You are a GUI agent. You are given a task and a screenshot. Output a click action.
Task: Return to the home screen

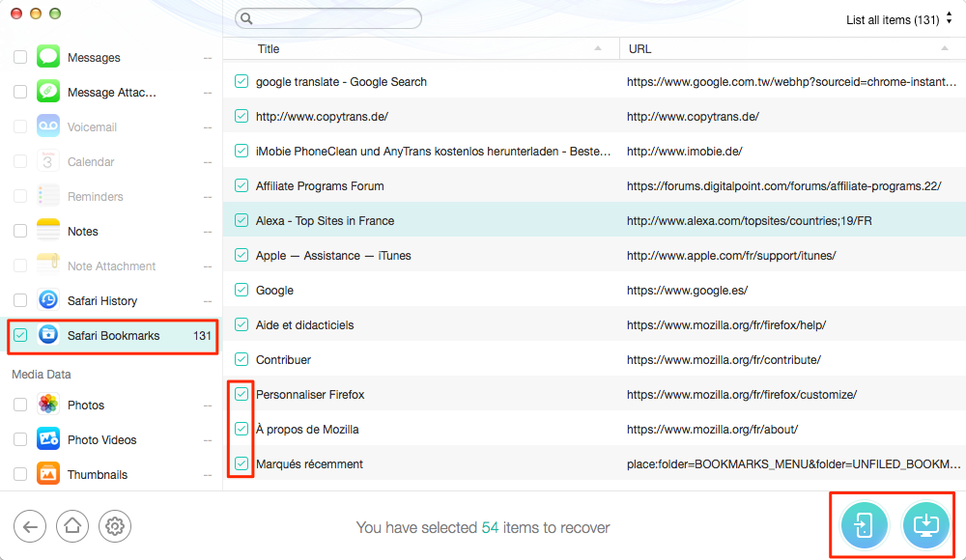tap(72, 526)
